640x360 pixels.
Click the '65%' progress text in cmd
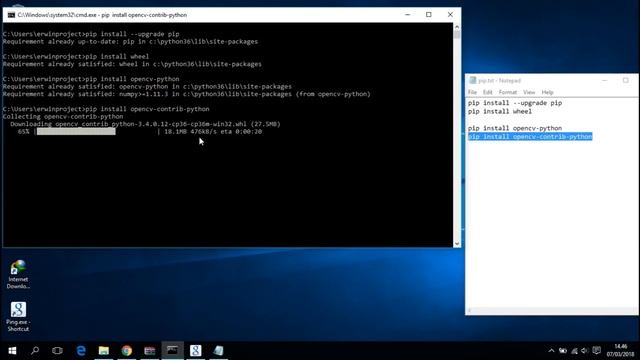coord(23,131)
